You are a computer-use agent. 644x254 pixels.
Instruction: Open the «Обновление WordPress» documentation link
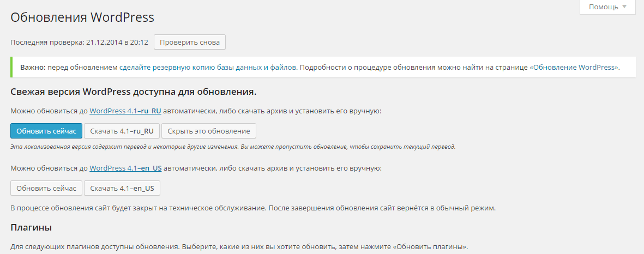(x=574, y=67)
